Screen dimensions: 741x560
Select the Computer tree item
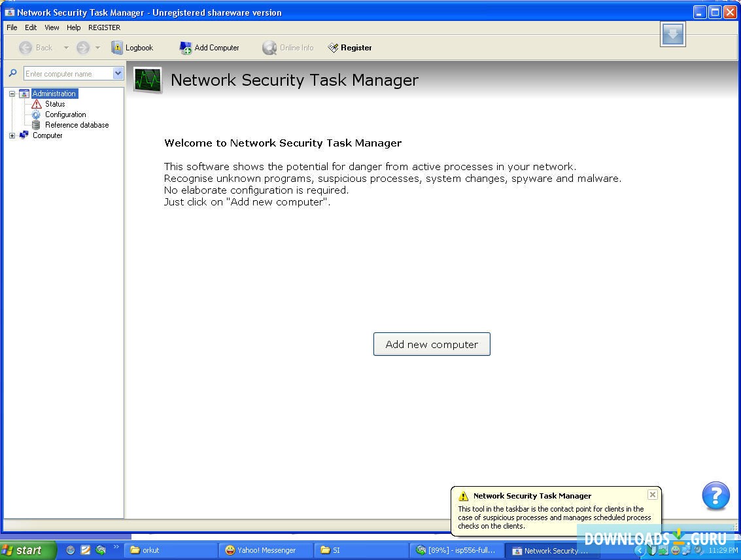coord(47,135)
